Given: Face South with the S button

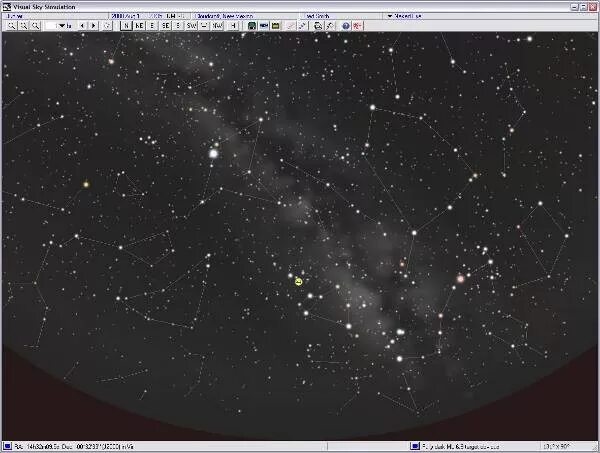Looking at the screenshot, I should click(x=178, y=26).
